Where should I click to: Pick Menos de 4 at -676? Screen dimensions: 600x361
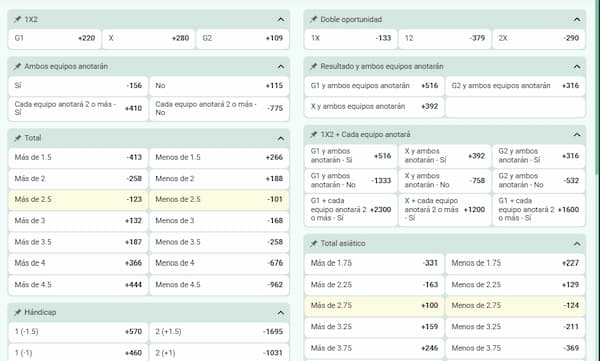(x=219, y=263)
